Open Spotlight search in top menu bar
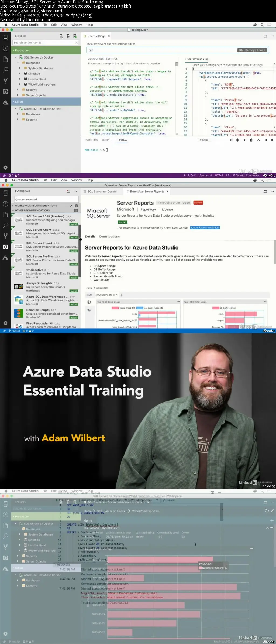The height and width of the screenshot is (644, 276). coord(262,25)
